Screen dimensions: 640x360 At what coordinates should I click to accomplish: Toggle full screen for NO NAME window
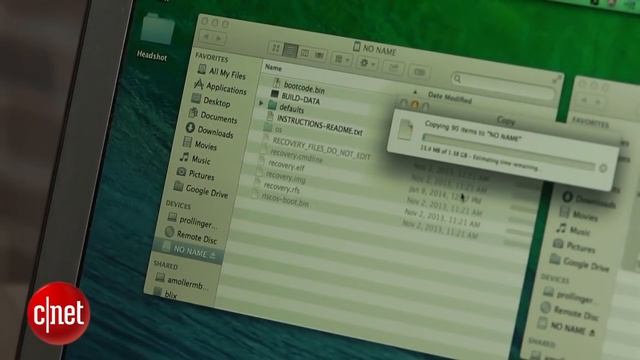point(557,79)
